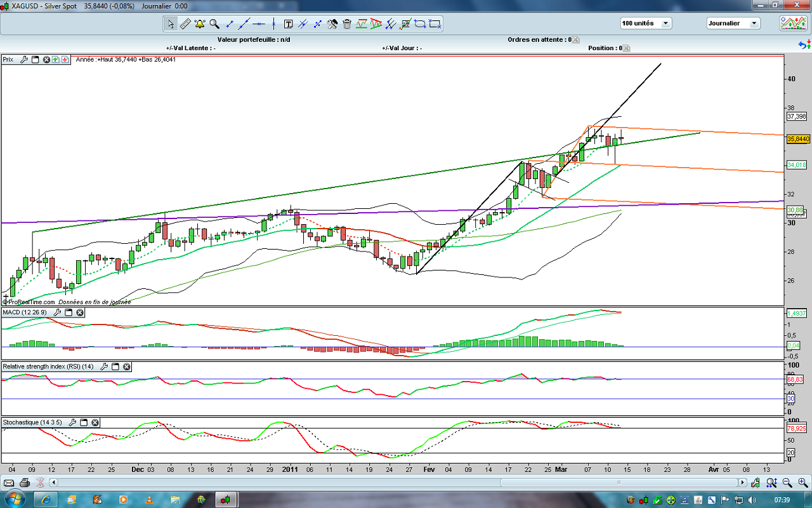Maximize the RSI indicator panel
This screenshot has height=508, width=812.
click(x=115, y=367)
